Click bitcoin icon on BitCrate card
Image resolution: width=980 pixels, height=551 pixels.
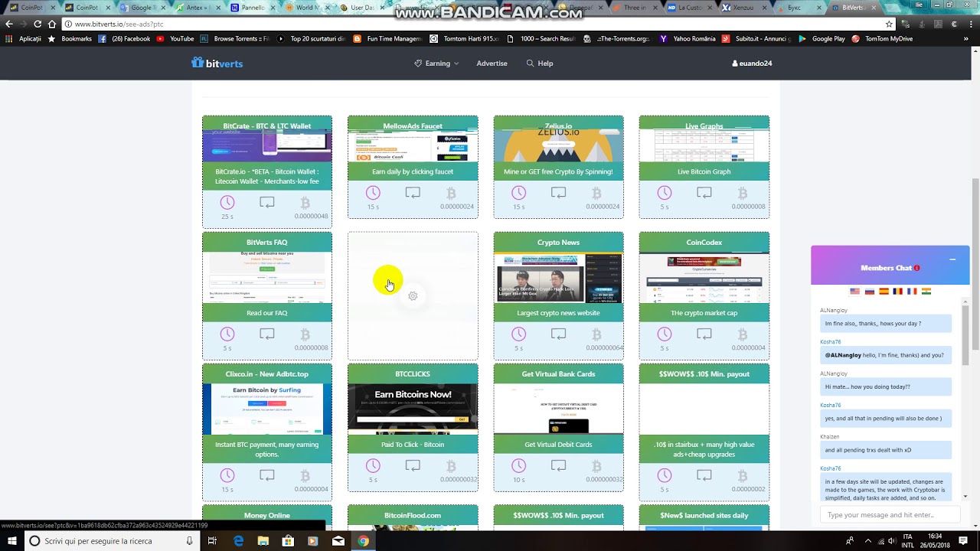(x=305, y=203)
